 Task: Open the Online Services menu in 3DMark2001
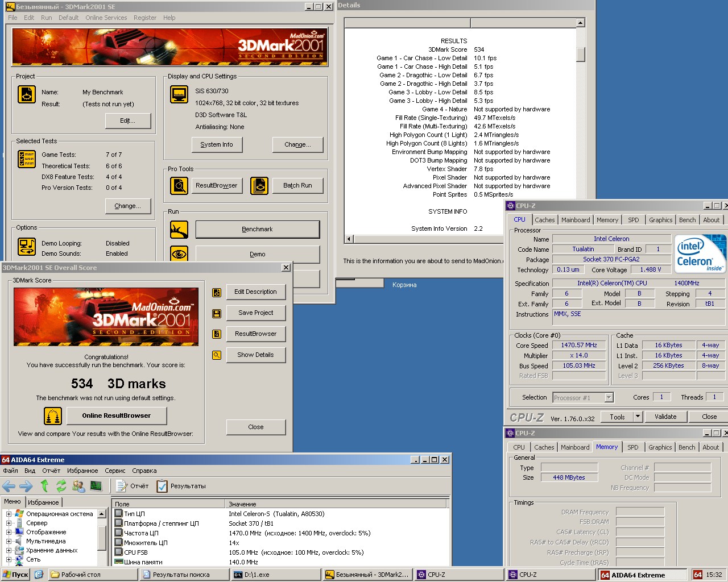coord(106,18)
